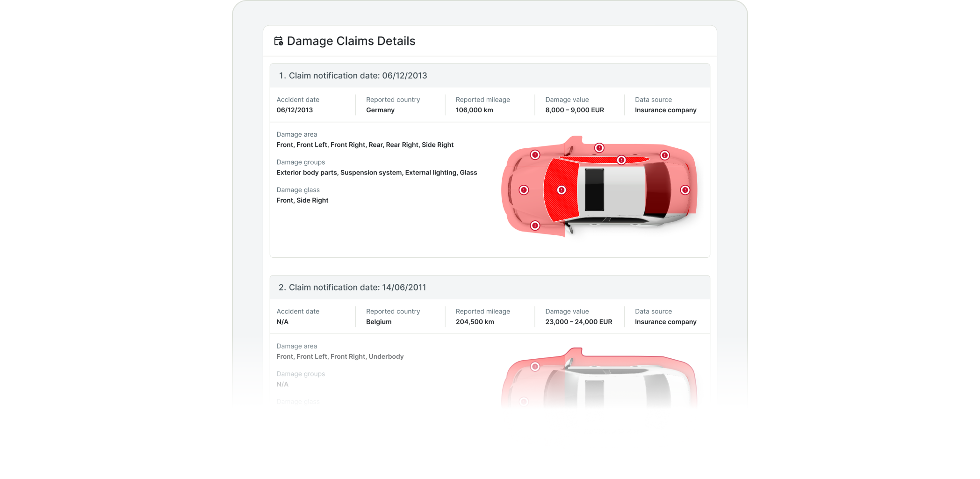This screenshot has width=980, height=479.
Task: Select reported country Belgium
Action: point(379,322)
